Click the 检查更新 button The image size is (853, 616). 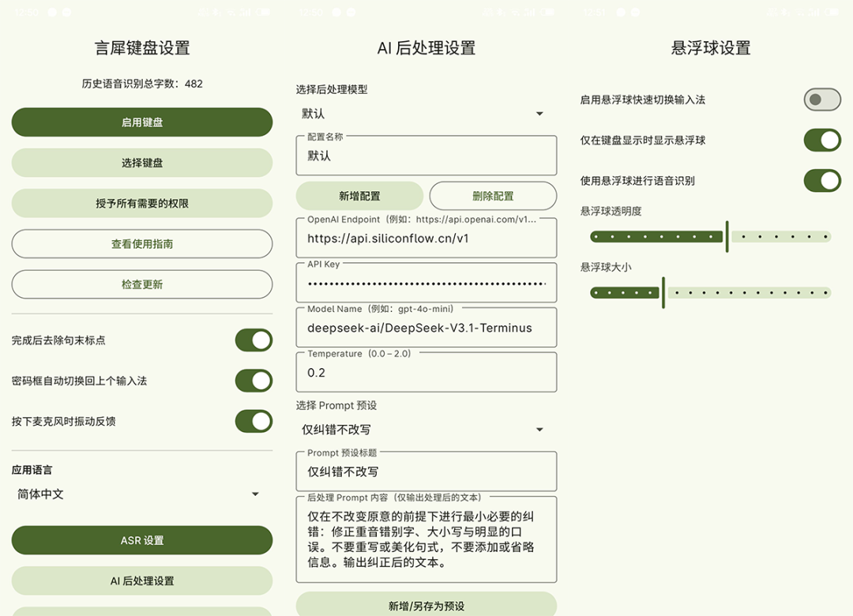pyautogui.click(x=142, y=284)
